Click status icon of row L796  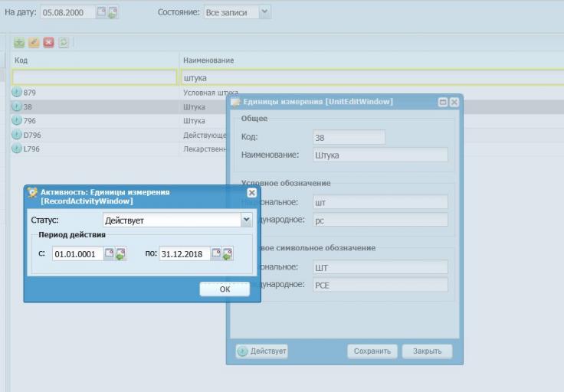coord(17,149)
